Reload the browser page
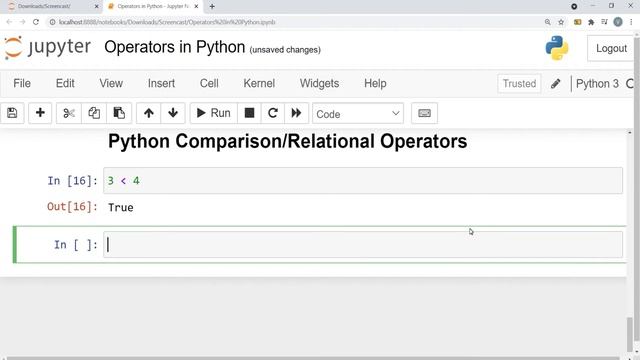 pos(36,22)
